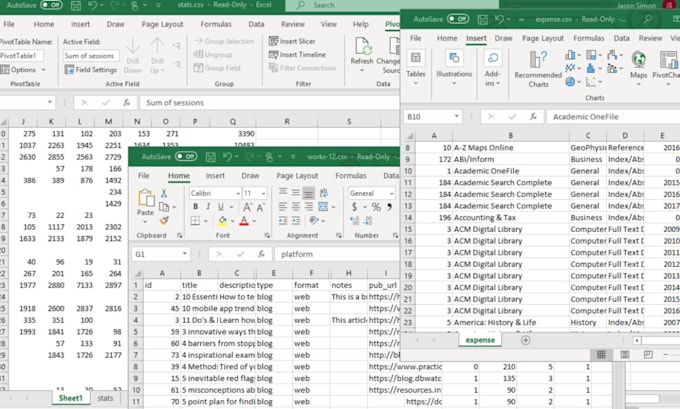Image resolution: width=680 pixels, height=409 pixels.
Task: Click the Increase Indent icon
Action: pyautogui.click(x=296, y=221)
